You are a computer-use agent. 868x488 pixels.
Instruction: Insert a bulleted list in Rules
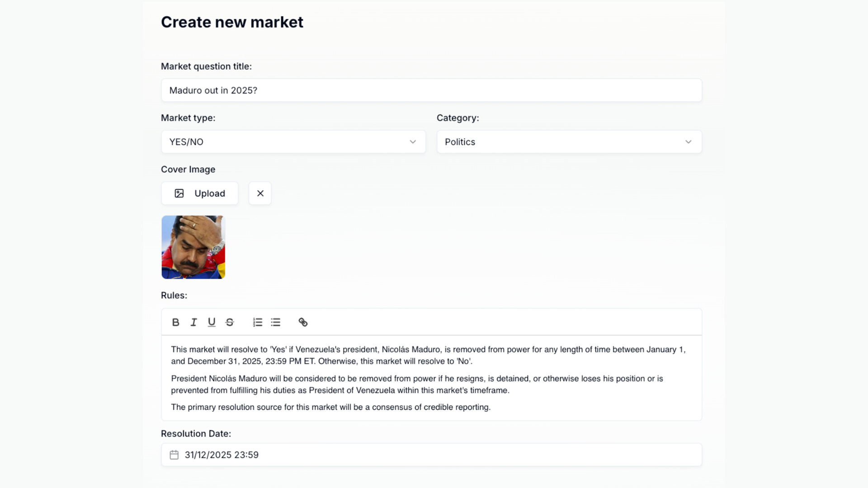point(276,322)
